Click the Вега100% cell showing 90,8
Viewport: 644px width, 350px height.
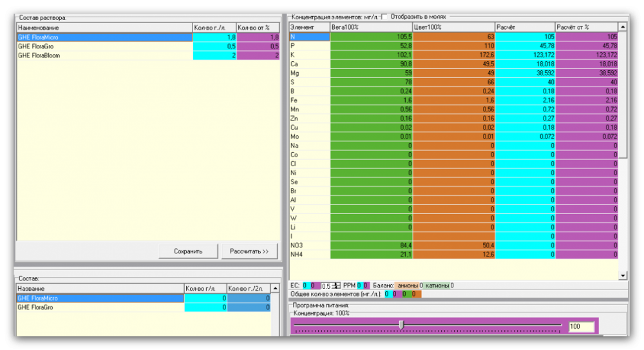point(372,64)
